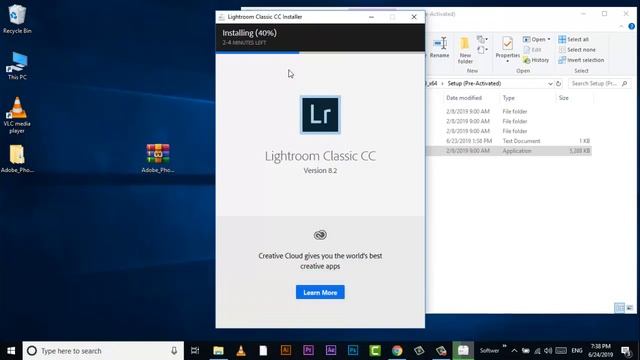Create a New folder from Explorer ribbon
This screenshot has height=360, width=640.
(x=465, y=50)
